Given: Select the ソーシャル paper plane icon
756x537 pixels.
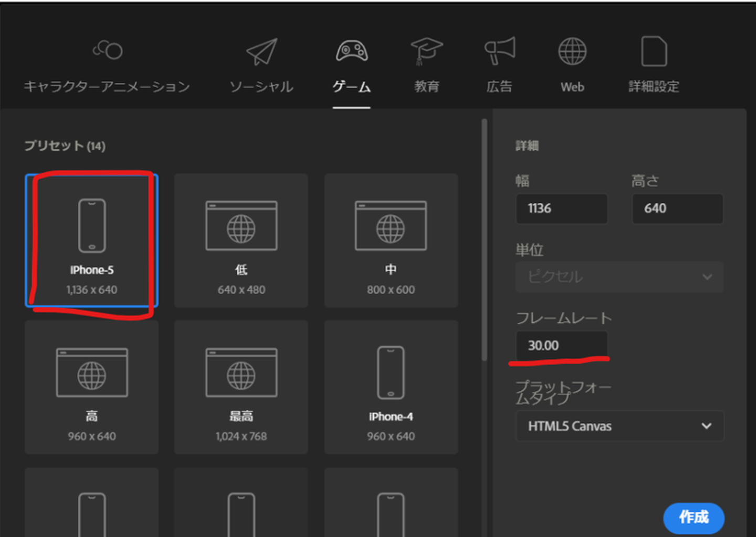Looking at the screenshot, I should (261, 51).
